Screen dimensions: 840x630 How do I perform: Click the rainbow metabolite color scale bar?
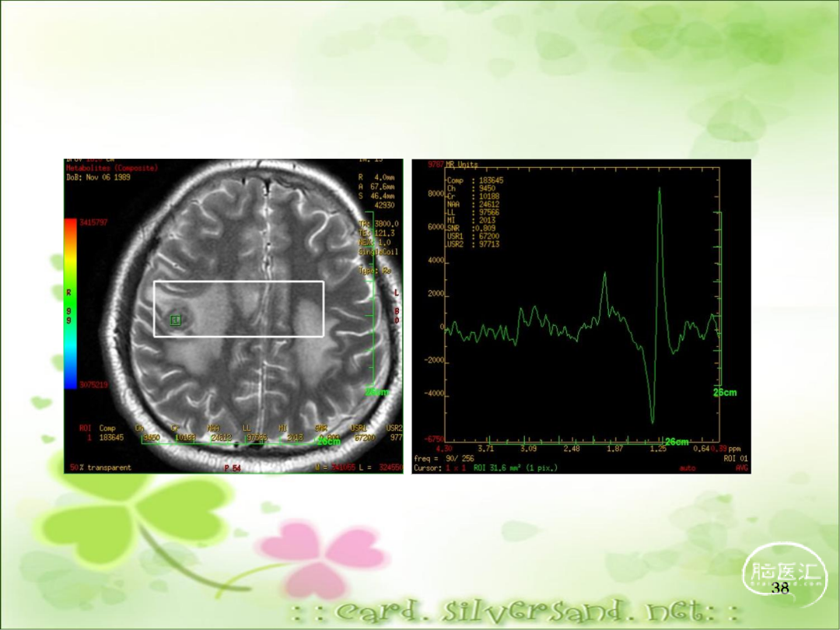coord(70,303)
